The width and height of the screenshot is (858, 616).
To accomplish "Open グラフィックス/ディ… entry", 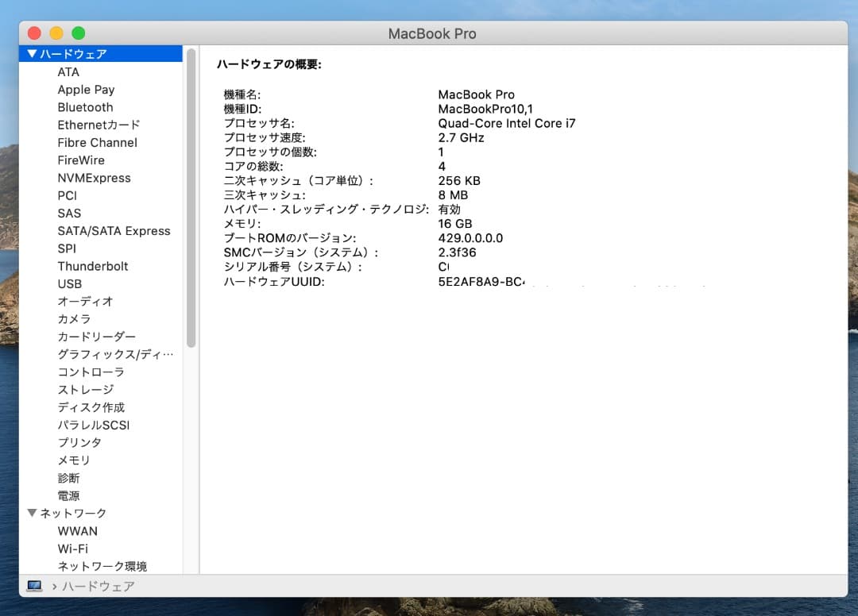I will point(115,354).
